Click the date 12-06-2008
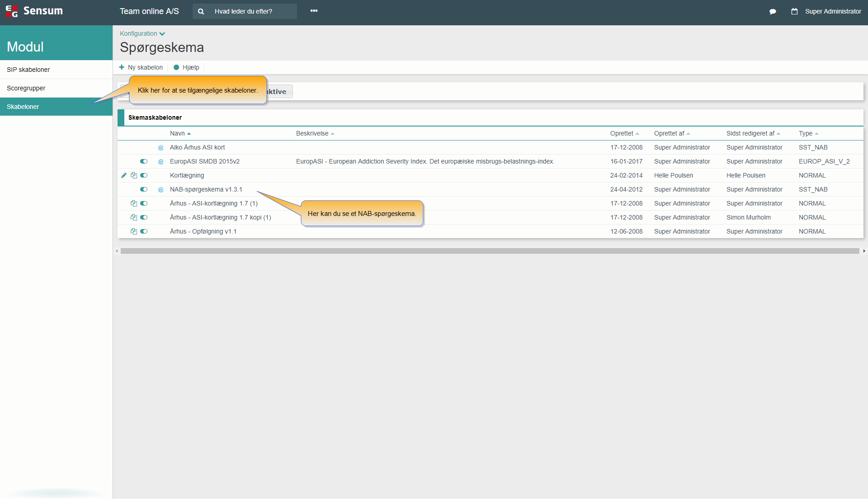This screenshot has height=501, width=868. point(626,231)
